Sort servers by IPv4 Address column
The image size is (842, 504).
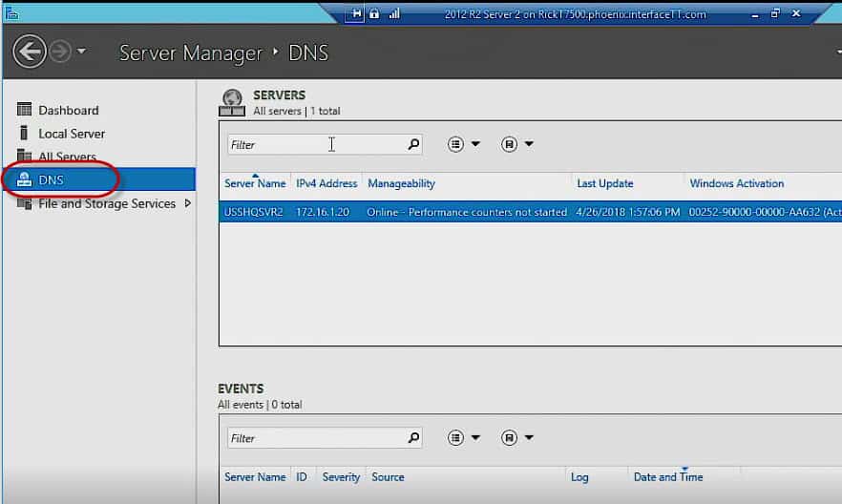pos(326,183)
